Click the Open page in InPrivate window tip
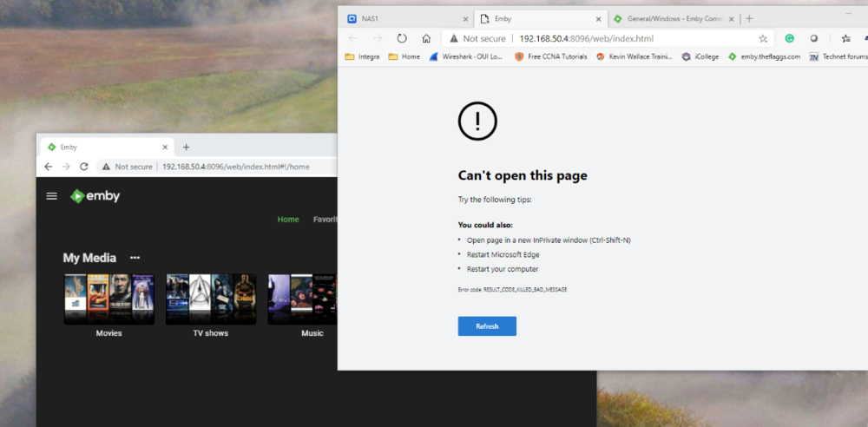868x427 pixels. 549,240
